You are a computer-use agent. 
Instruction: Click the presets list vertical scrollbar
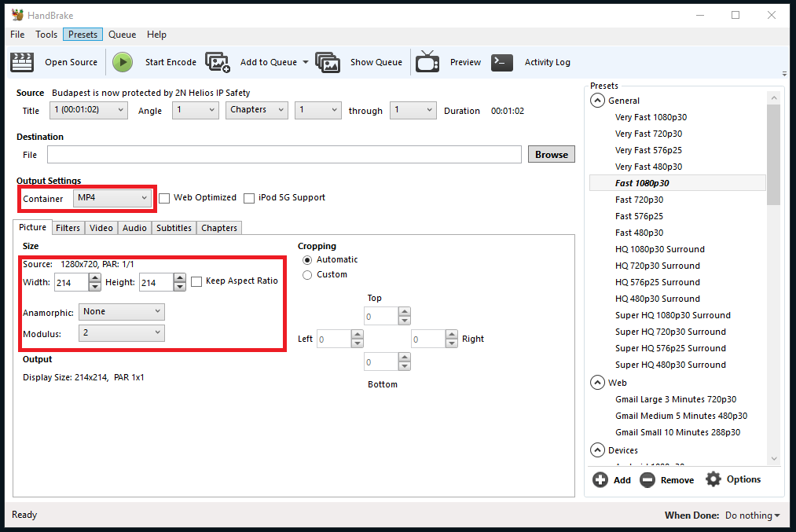[x=773, y=157]
